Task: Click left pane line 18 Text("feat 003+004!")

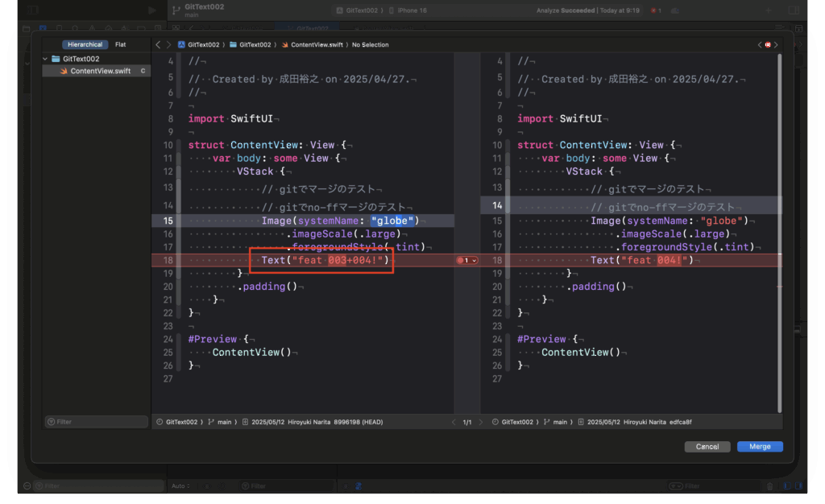Action: click(x=325, y=260)
